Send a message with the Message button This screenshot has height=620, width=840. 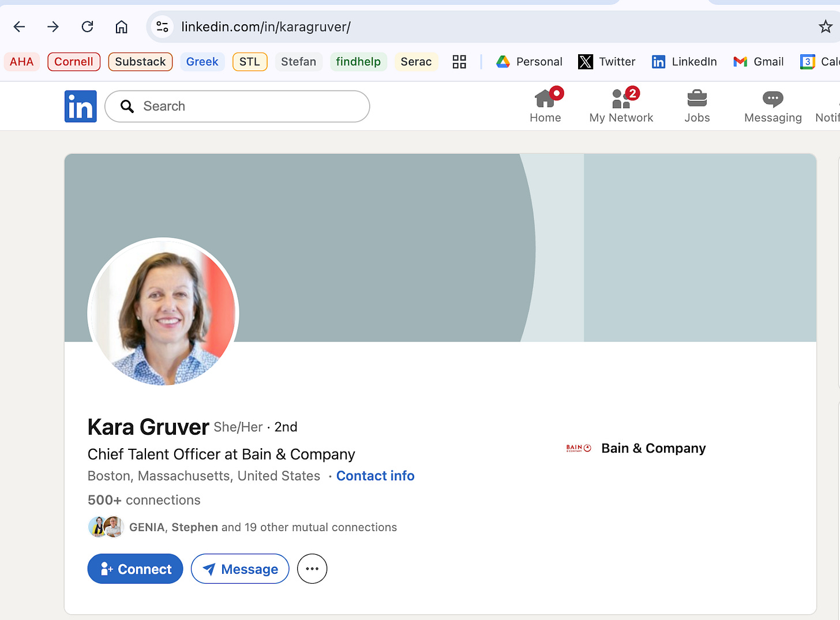point(240,569)
